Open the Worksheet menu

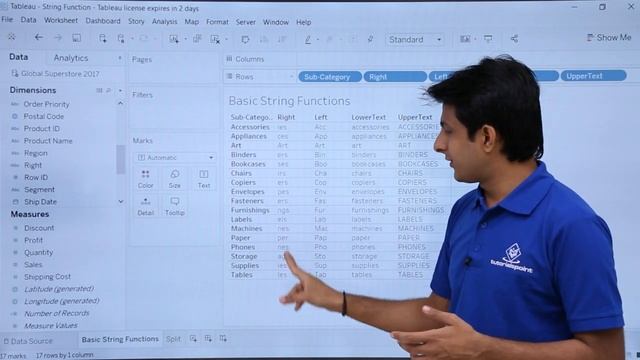pyautogui.click(x=61, y=20)
